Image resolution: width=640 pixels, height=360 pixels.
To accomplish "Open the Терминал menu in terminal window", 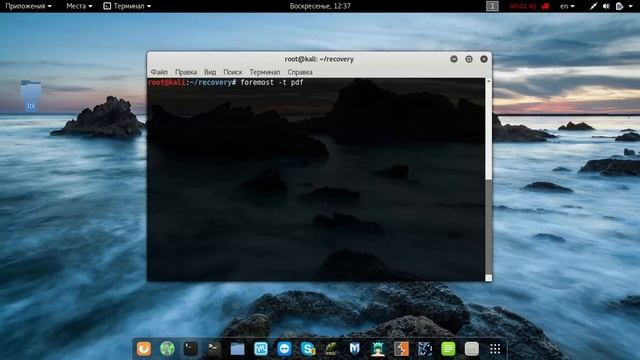I will pos(265,72).
